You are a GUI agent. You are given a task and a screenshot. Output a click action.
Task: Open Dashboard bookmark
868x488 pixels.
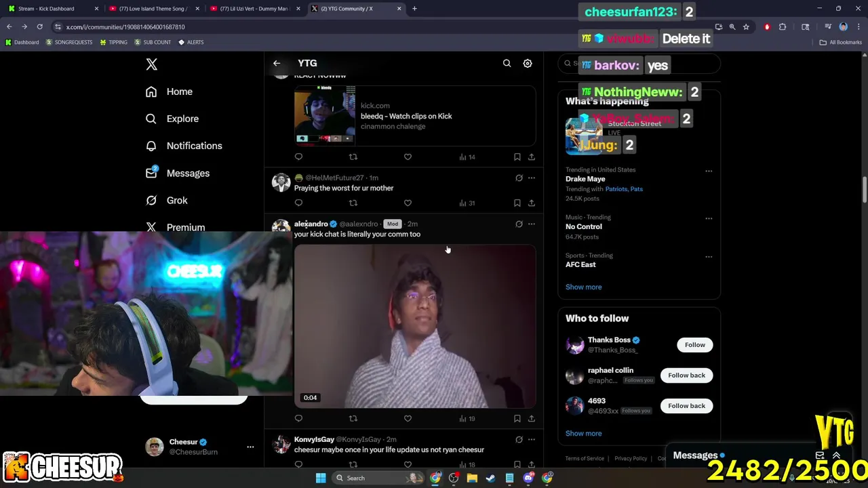(x=22, y=42)
